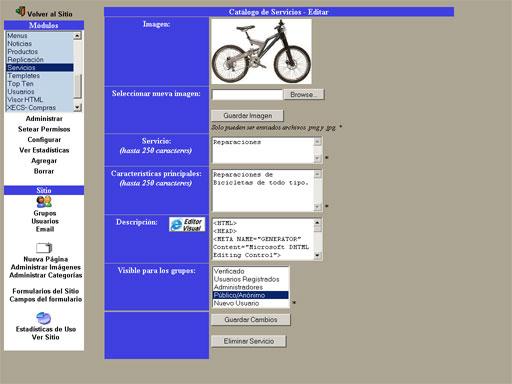
Task: Open the Grupos people icon
Action: (44, 202)
